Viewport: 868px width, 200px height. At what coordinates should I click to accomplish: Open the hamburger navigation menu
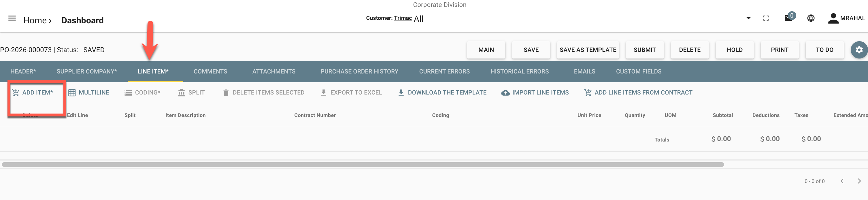click(12, 18)
